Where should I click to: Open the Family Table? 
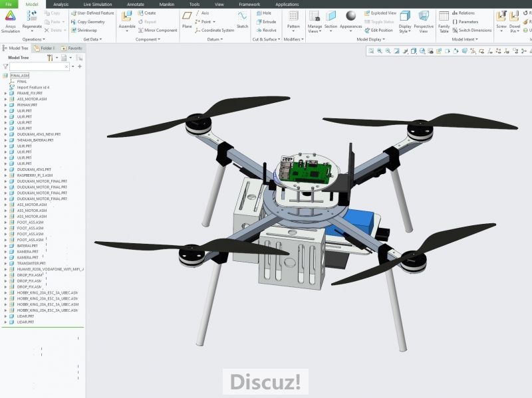pyautogui.click(x=444, y=20)
